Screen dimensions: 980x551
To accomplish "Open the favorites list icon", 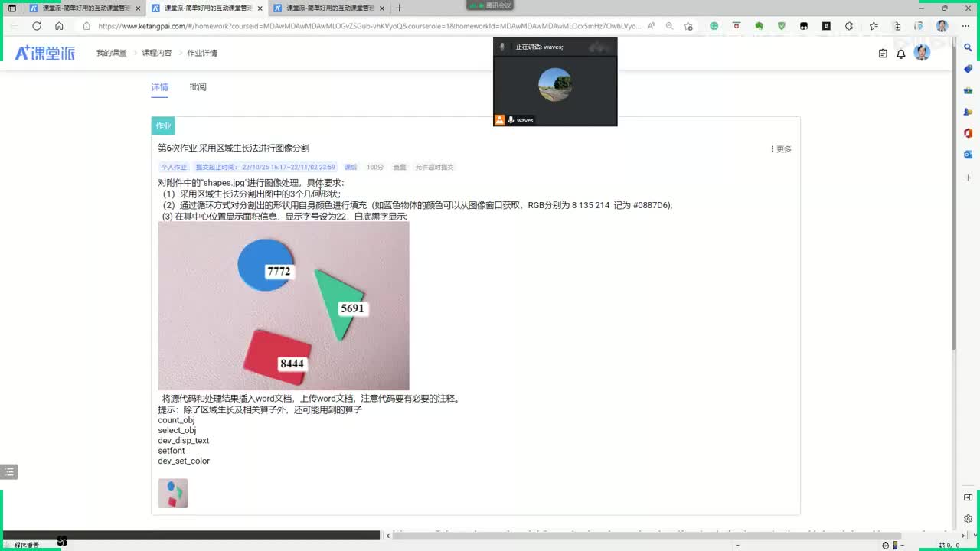I will point(874,25).
